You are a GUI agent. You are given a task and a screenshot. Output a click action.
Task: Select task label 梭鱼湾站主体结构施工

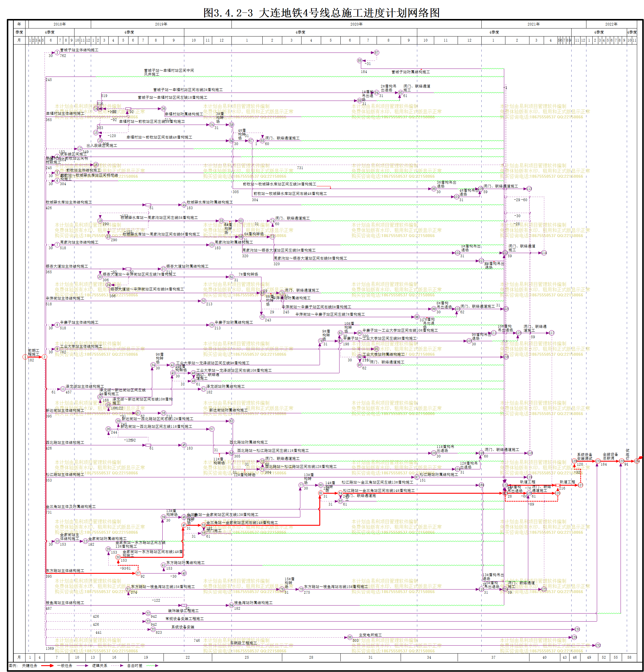[x=65, y=602]
